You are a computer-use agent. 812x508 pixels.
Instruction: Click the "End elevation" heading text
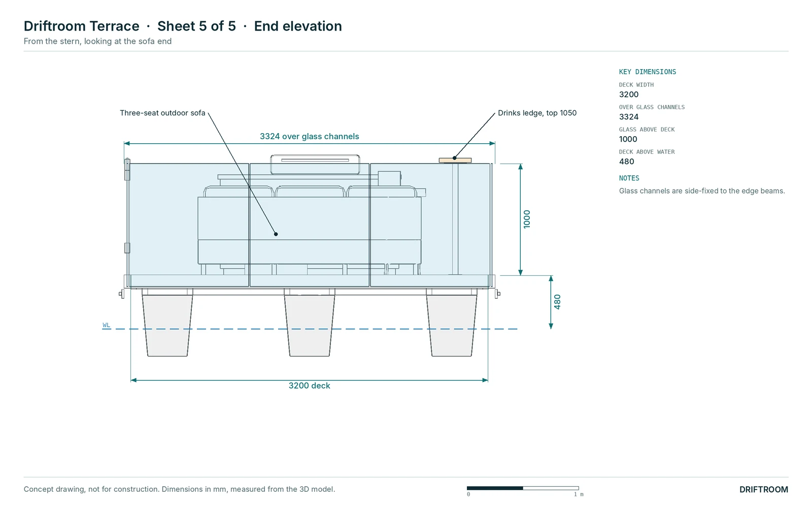tap(298, 26)
